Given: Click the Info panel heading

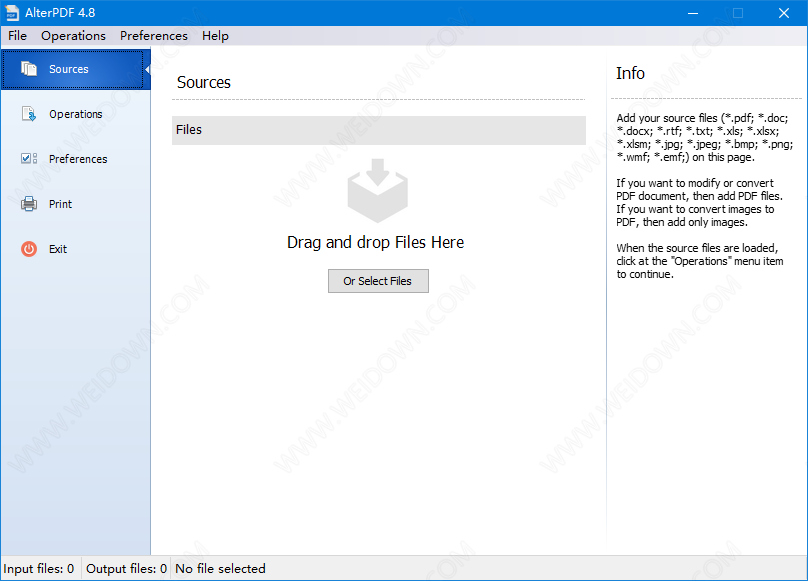Looking at the screenshot, I should click(x=630, y=73).
